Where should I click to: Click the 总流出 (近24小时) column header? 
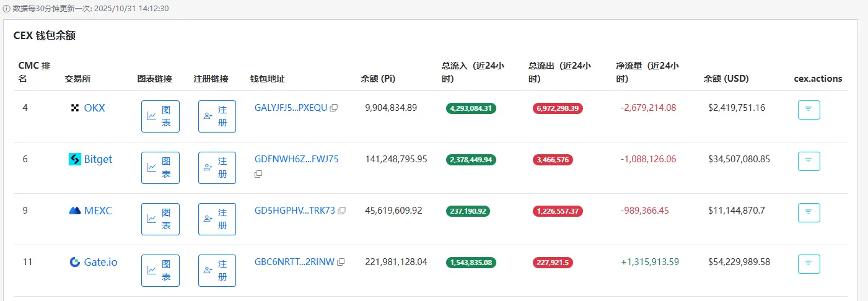tap(559, 72)
